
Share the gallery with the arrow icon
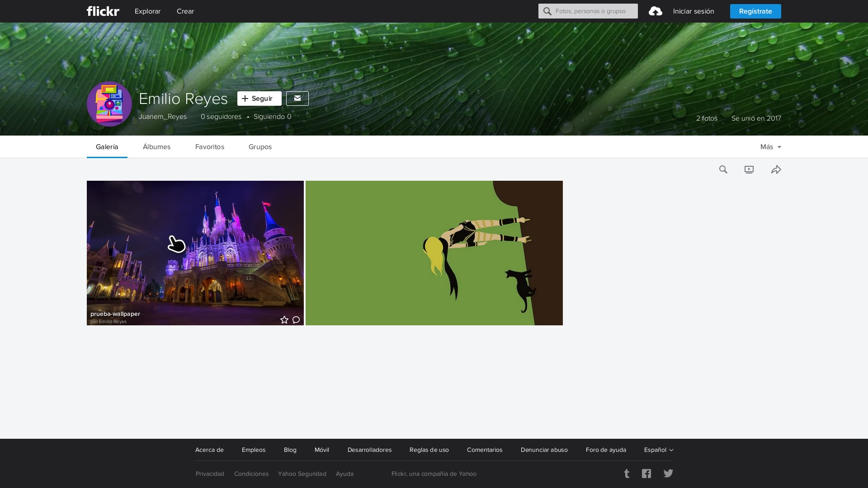(x=776, y=169)
